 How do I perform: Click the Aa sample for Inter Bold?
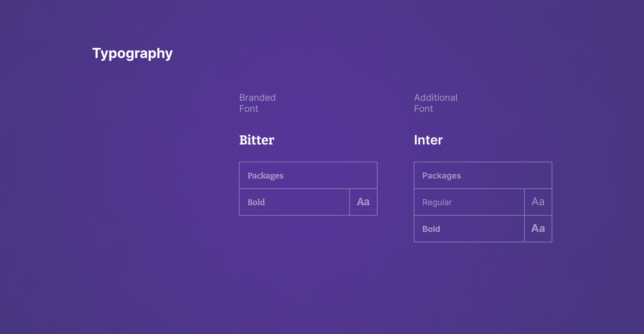pyautogui.click(x=538, y=228)
